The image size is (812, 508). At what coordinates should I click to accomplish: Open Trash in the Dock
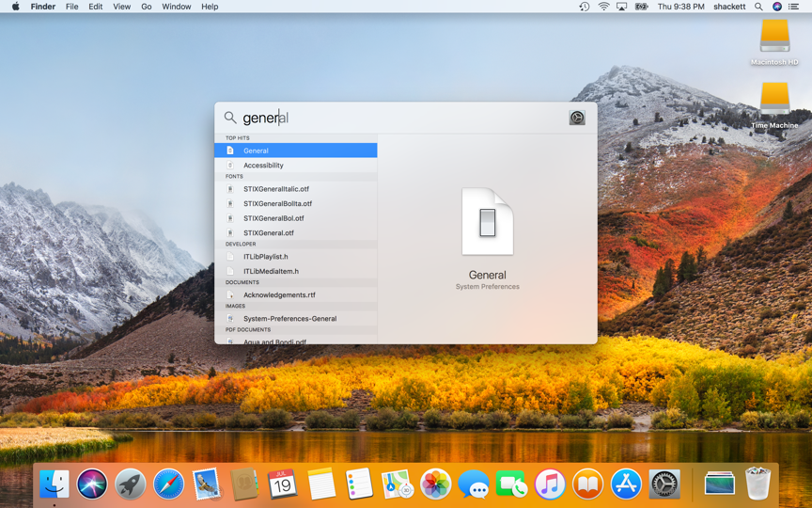(757, 484)
